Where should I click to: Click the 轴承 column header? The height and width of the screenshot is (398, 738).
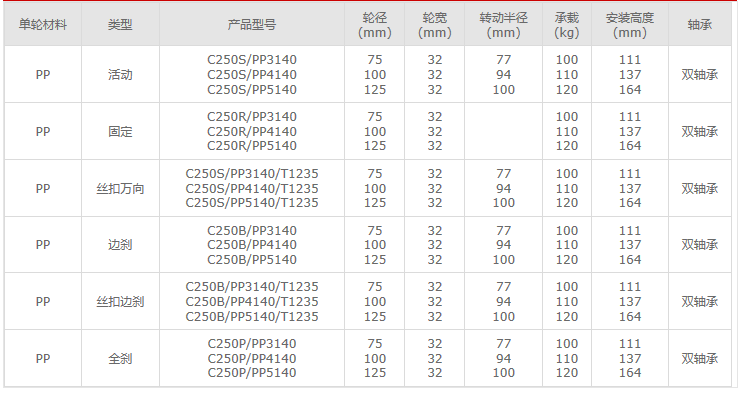coord(700,24)
